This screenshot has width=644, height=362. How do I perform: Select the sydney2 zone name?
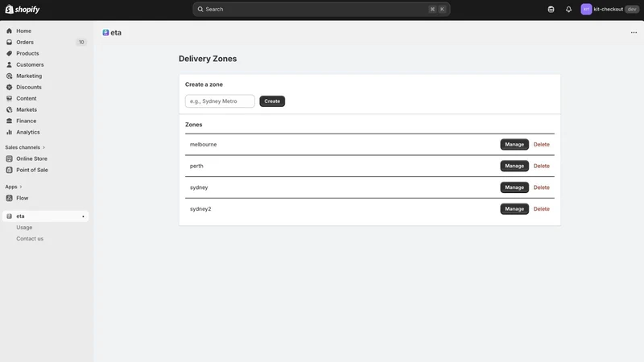point(200,209)
